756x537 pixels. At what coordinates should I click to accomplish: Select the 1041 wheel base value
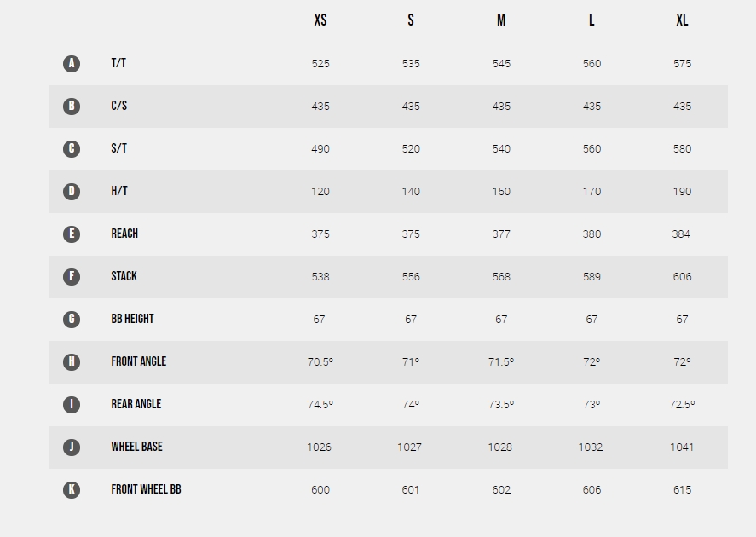pyautogui.click(x=682, y=447)
